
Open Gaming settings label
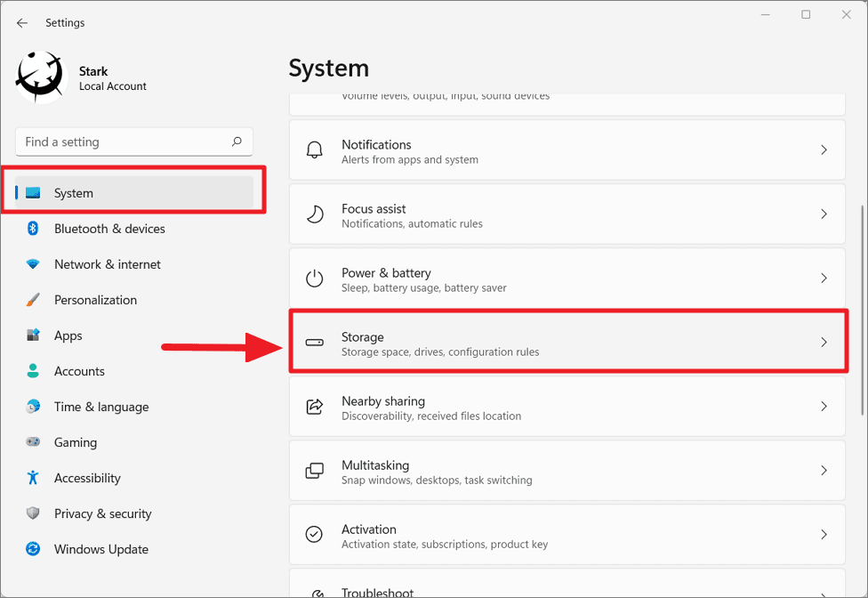[76, 442]
